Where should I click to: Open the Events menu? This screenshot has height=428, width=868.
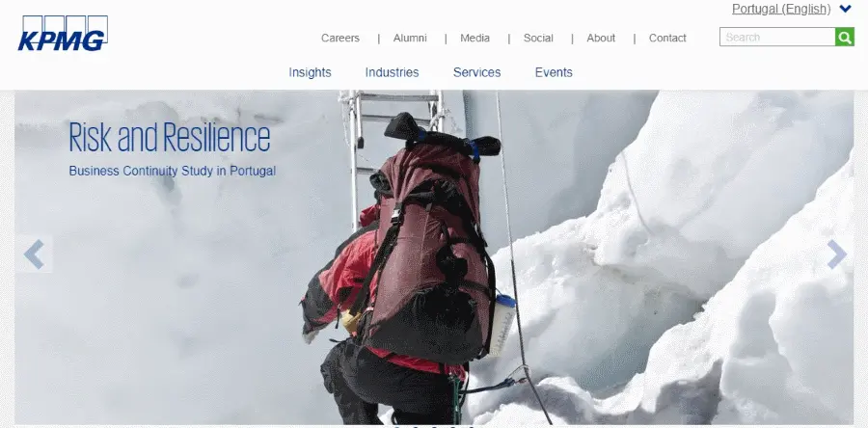coord(554,72)
